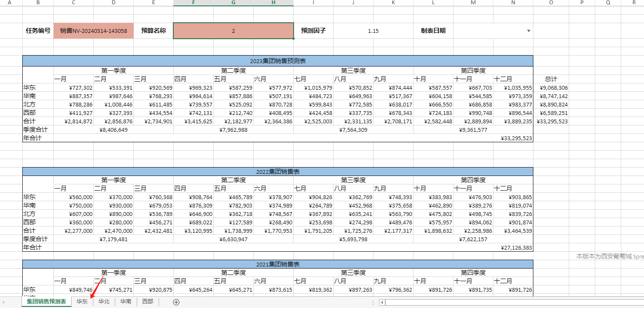Select column O header
Viewport: 644px width, 314px height.
[551, 3]
